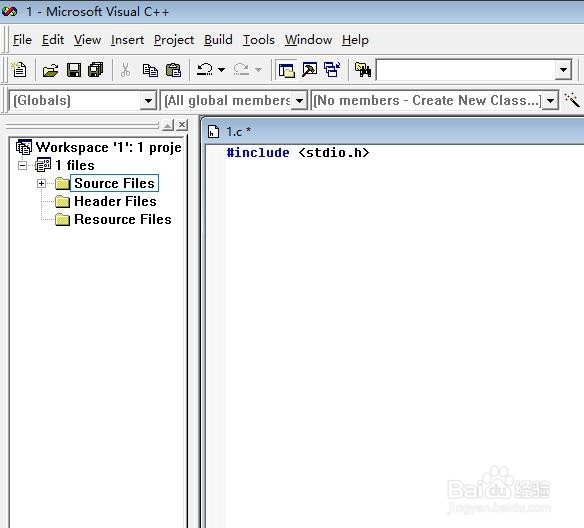584x528 pixels.
Task: Click the Paste clipboard icon
Action: pyautogui.click(x=173, y=70)
